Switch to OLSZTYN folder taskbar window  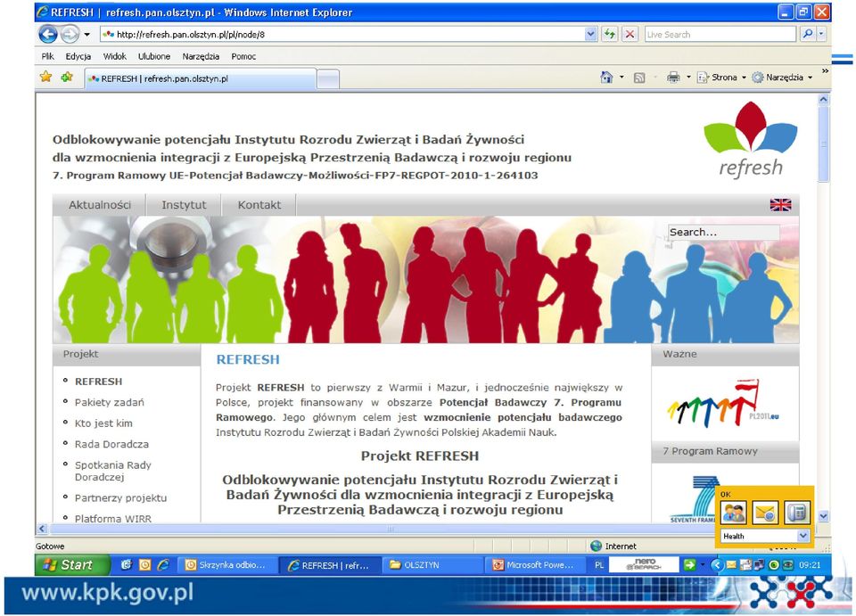point(433,565)
